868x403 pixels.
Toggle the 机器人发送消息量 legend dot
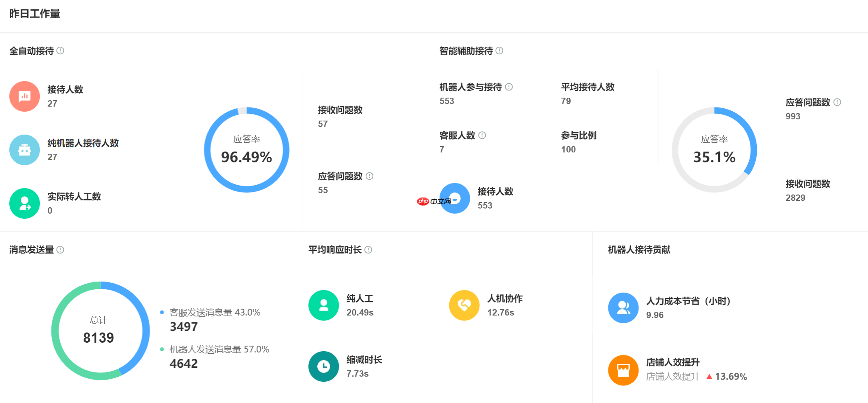click(162, 349)
